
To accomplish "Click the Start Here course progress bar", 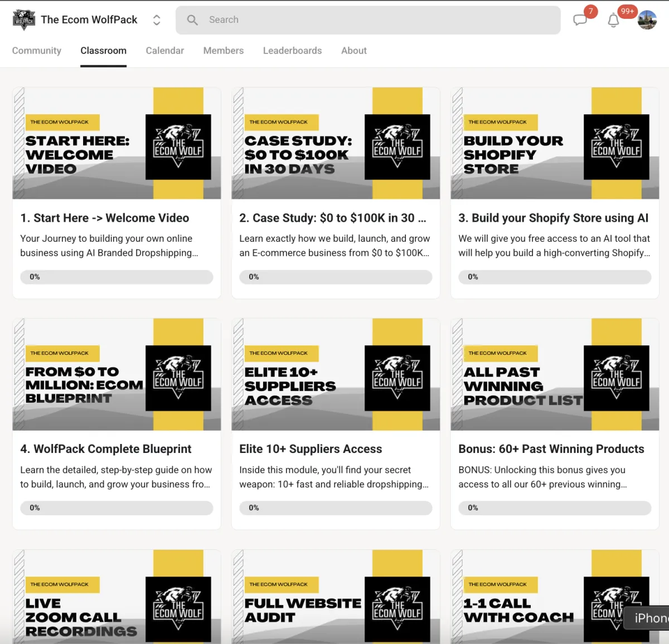I will [x=117, y=277].
